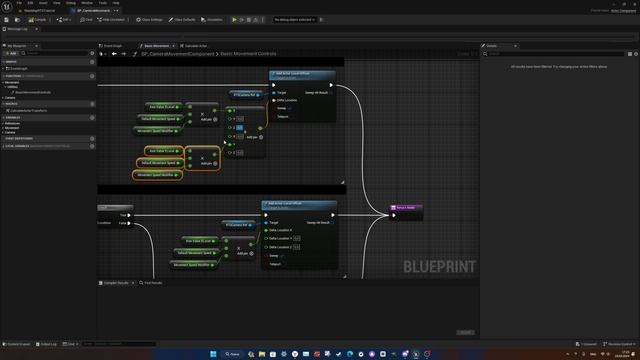This screenshot has height=360, width=640.
Task: Add new function via Functions plus icon
Action: [92, 76]
